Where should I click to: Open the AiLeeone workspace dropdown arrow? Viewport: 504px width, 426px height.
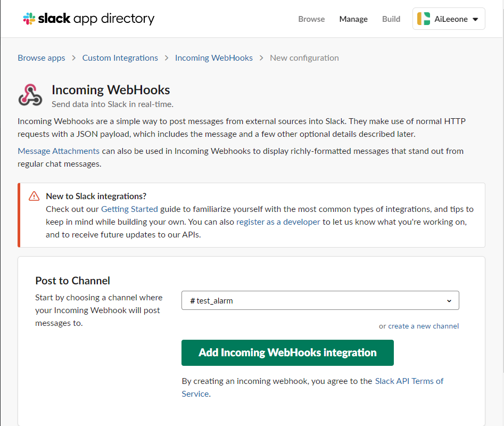coord(475,19)
